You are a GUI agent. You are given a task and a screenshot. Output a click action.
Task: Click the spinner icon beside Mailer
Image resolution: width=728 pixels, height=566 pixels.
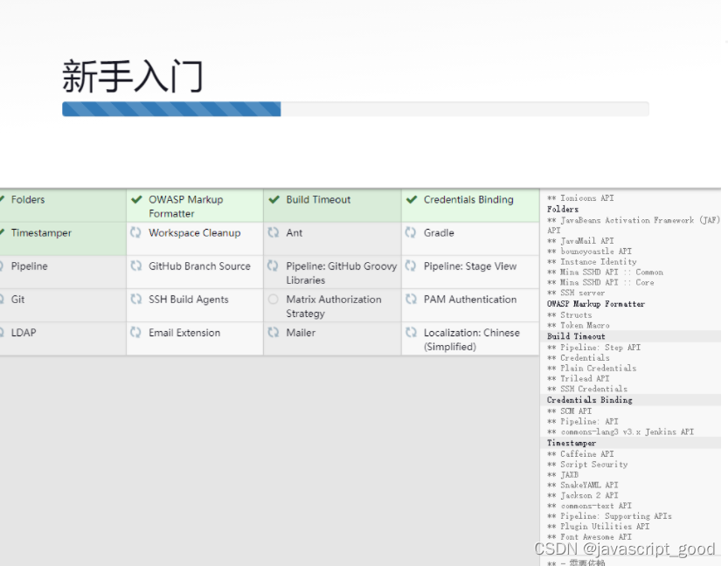(274, 333)
